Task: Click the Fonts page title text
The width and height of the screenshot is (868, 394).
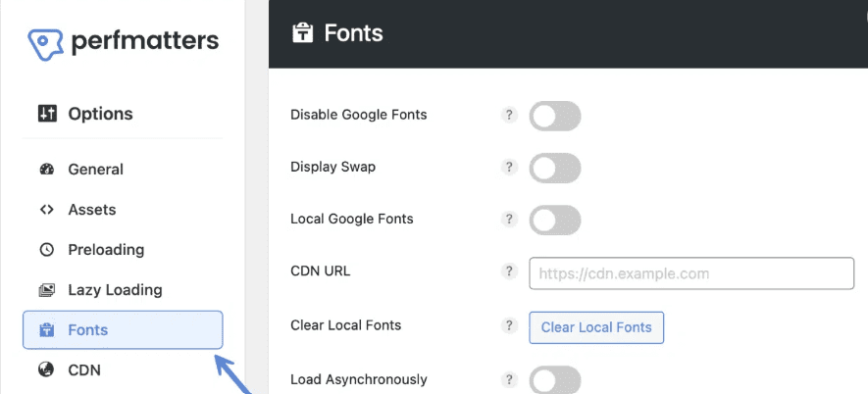Action: coord(353,33)
